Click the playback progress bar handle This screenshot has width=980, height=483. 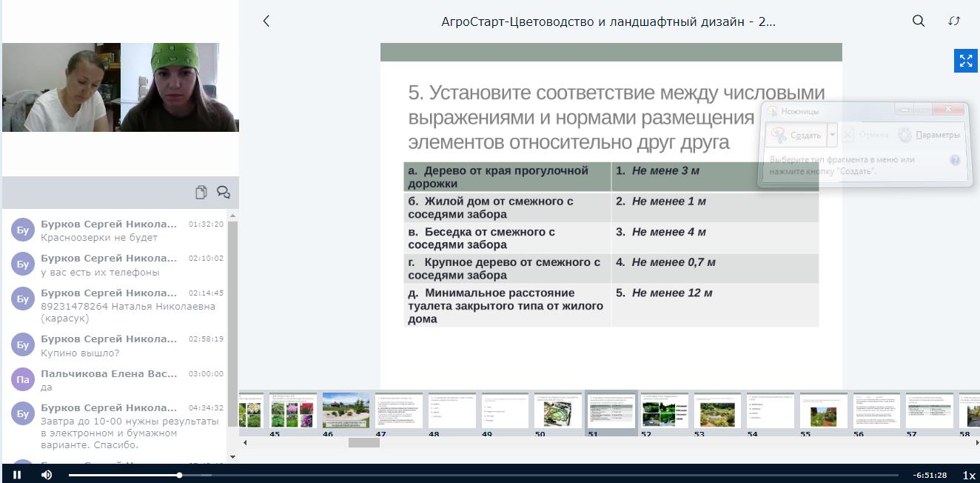[179, 475]
